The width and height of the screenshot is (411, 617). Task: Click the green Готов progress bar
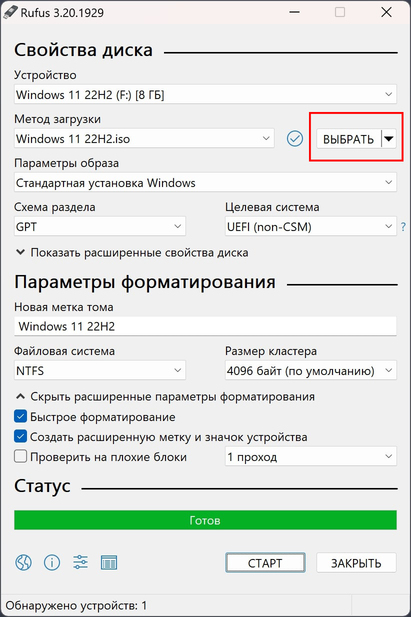205,520
